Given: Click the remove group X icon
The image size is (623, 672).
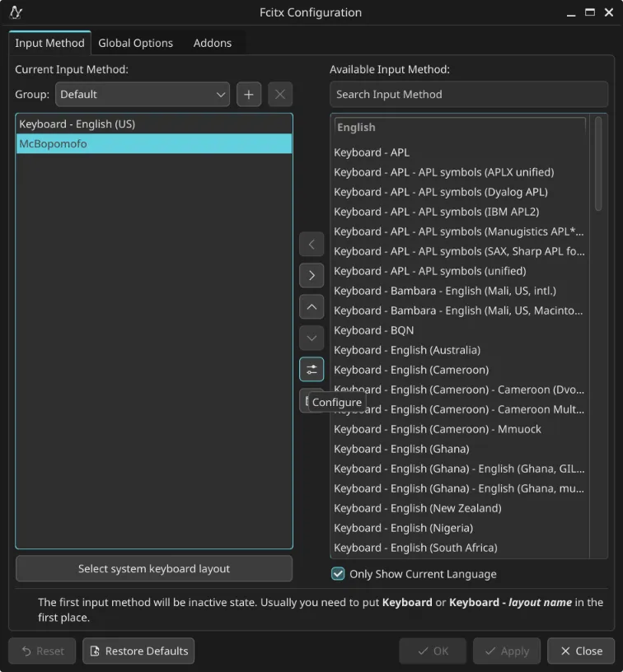Looking at the screenshot, I should [280, 94].
